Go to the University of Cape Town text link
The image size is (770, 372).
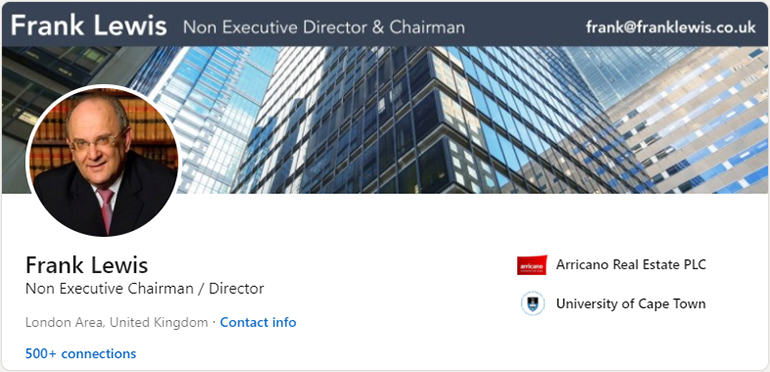(631, 304)
